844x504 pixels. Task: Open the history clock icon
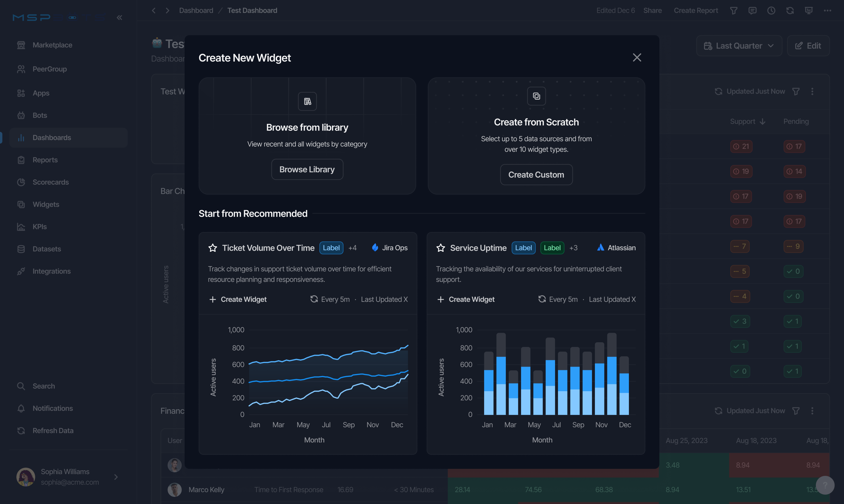pos(771,11)
